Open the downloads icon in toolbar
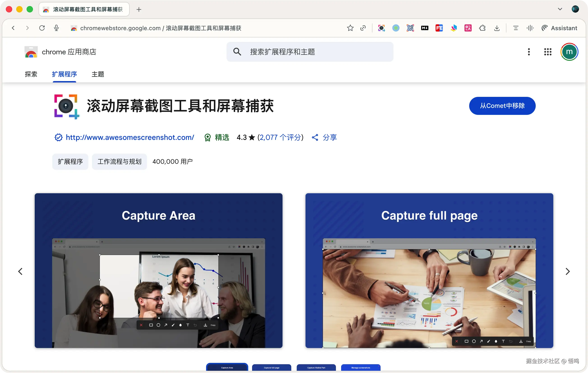The image size is (588, 373). [x=497, y=28]
